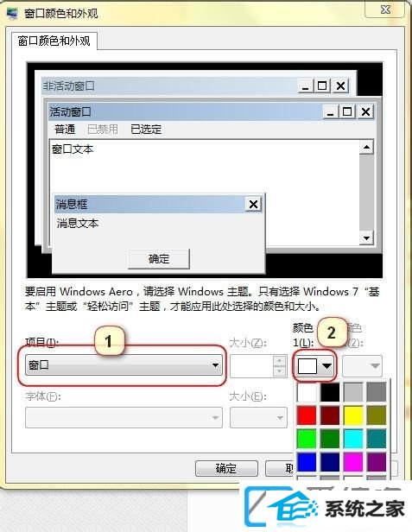412x532 pixels.
Task: Click the preview scrollbar down arrow
Action: (x=366, y=237)
